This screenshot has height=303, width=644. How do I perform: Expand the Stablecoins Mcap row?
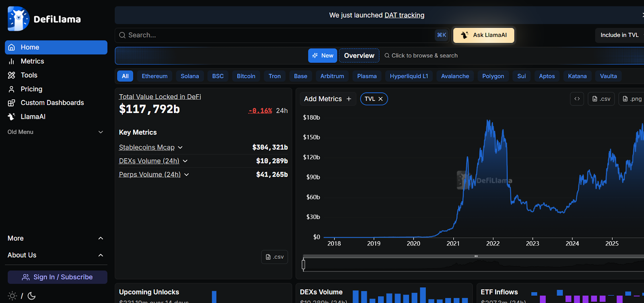[x=180, y=147]
